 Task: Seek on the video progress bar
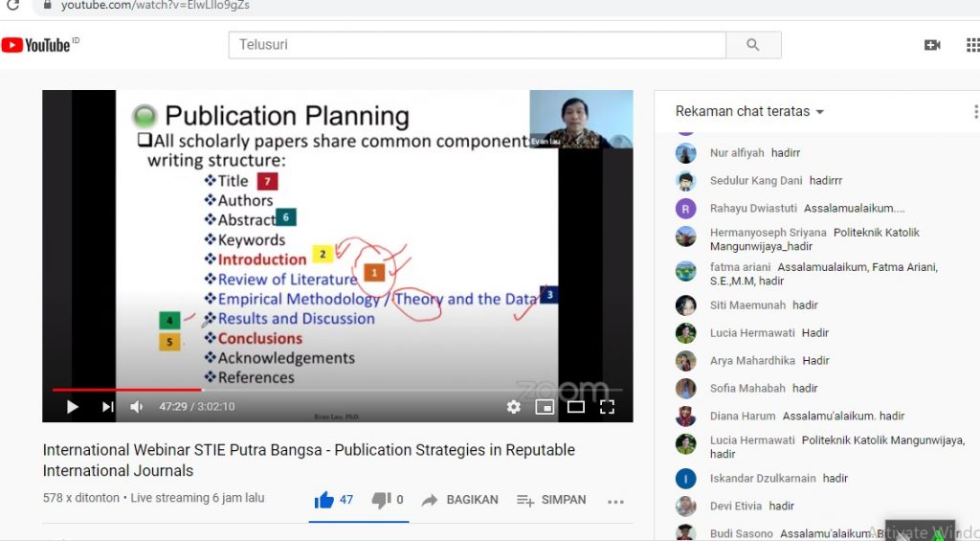(x=335, y=390)
